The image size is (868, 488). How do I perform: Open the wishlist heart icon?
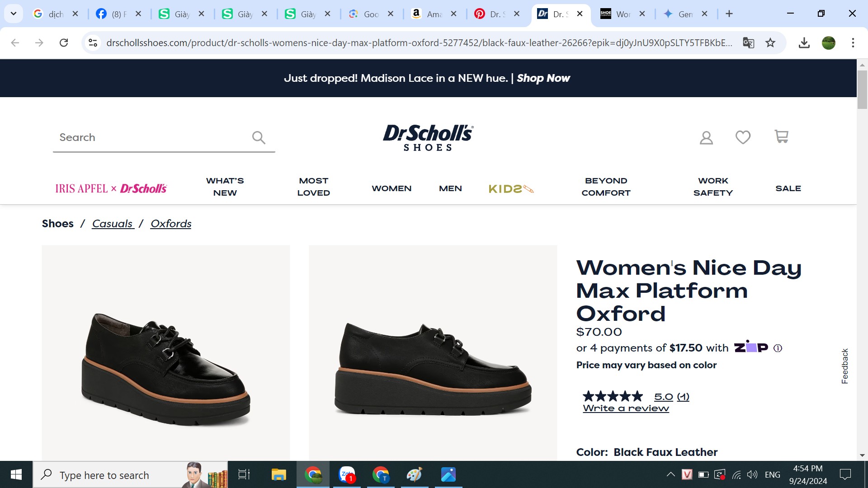(x=743, y=137)
